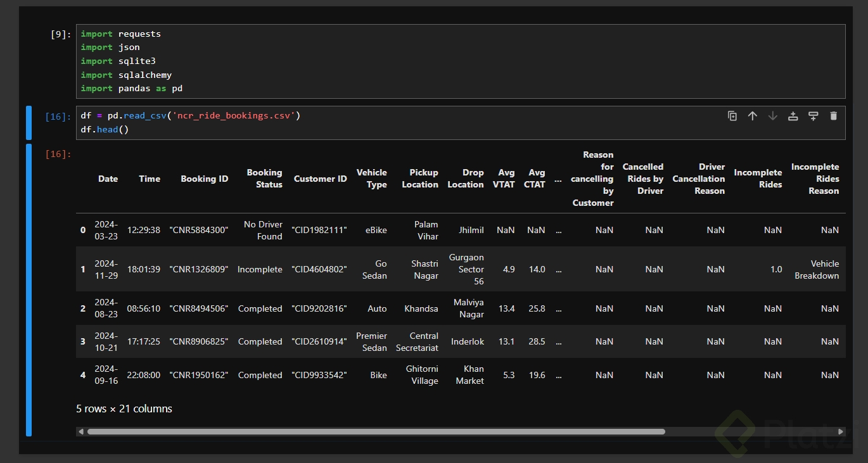Click the "Vehicle Breakdown" incomplete rides reason cell
Image resolution: width=868 pixels, height=463 pixels.
click(x=816, y=270)
